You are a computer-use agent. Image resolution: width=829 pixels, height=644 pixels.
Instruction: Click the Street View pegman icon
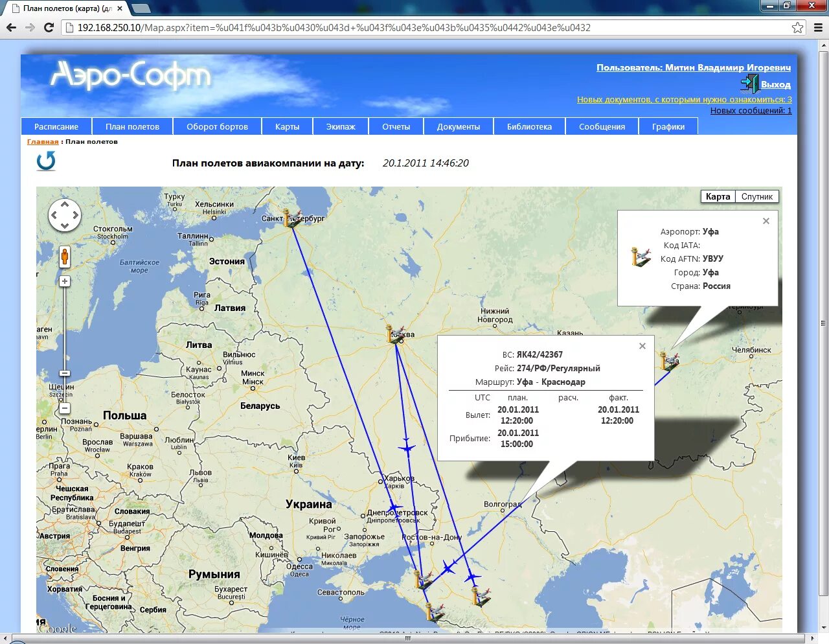(65, 257)
